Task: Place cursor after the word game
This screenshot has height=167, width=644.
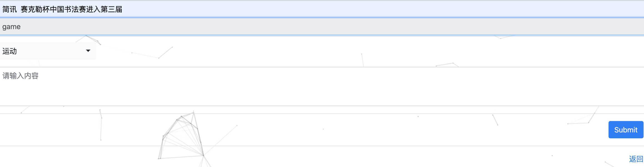Action: 21,27
